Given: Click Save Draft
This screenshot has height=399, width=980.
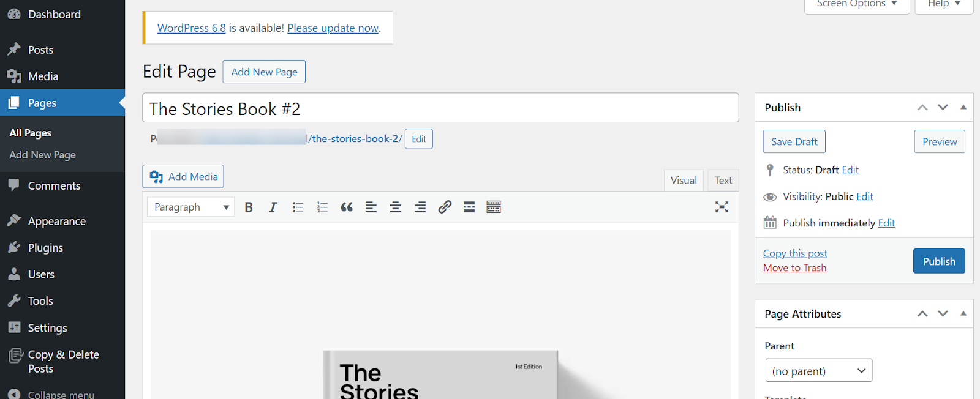Looking at the screenshot, I should pyautogui.click(x=794, y=141).
